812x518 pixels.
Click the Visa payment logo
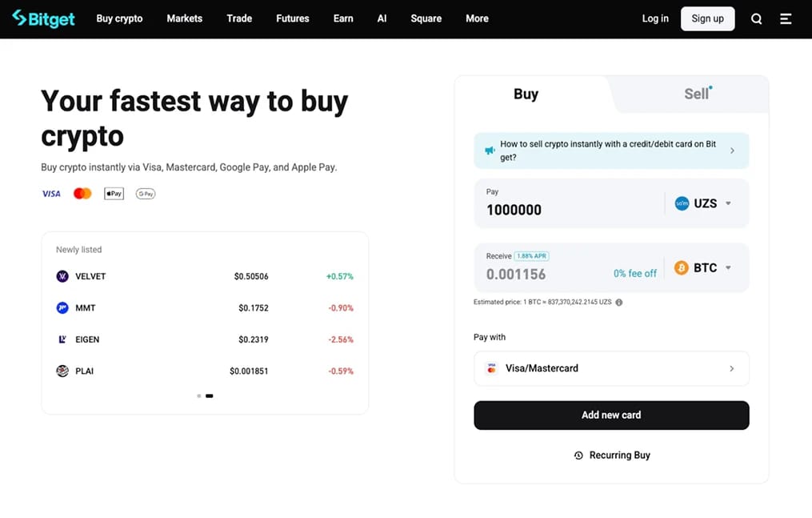click(51, 194)
